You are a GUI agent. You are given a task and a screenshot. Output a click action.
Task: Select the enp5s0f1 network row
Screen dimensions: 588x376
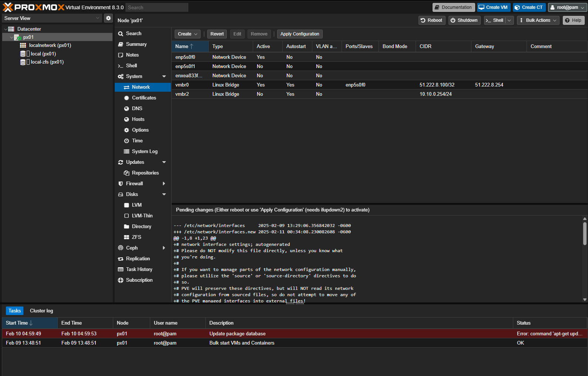click(379, 66)
